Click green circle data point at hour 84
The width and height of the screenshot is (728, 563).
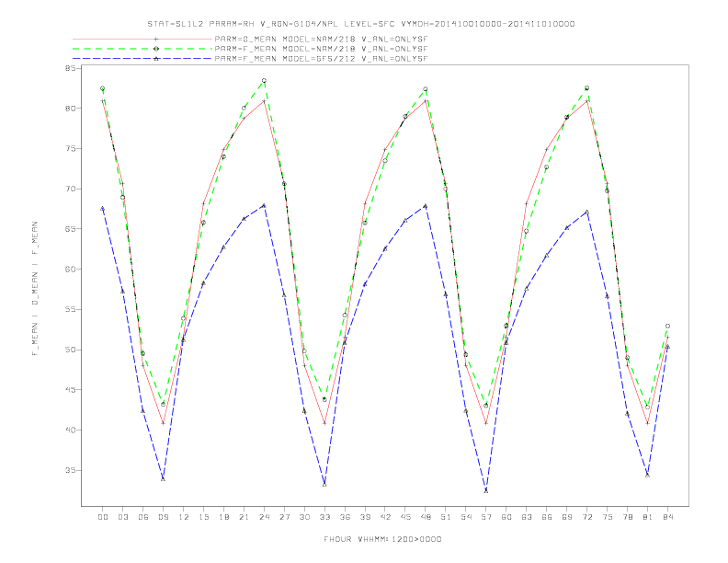[x=667, y=326]
